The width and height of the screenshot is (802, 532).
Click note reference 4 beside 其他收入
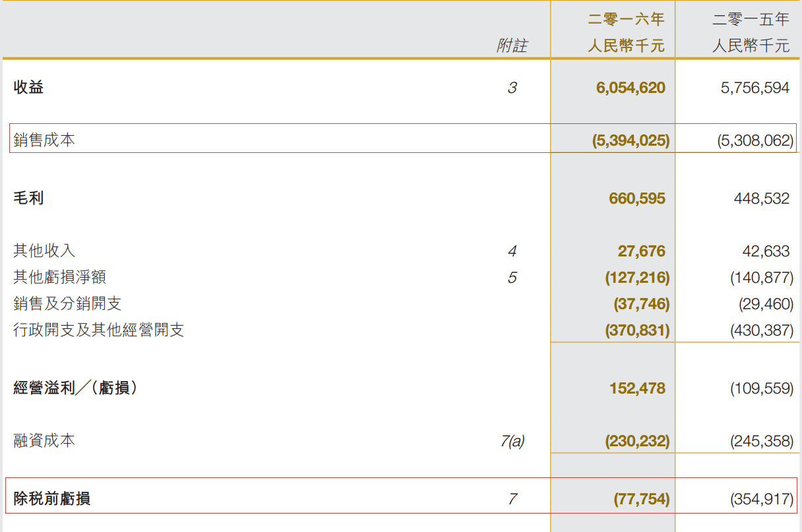(514, 251)
